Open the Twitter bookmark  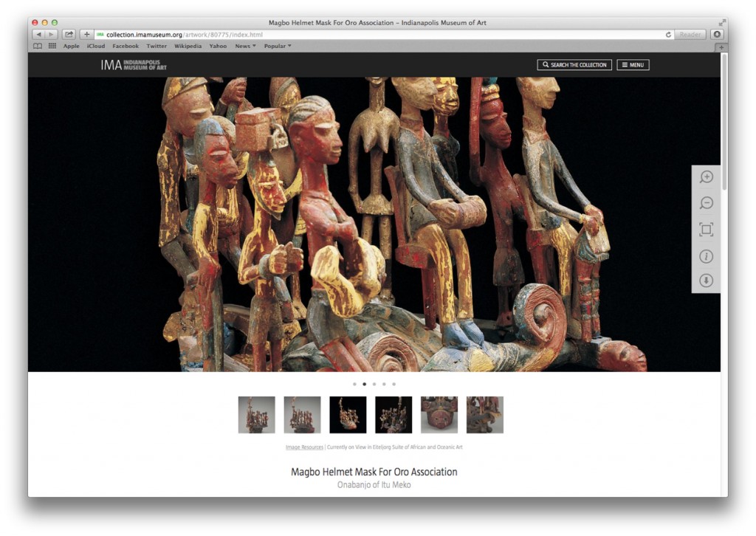tap(157, 47)
